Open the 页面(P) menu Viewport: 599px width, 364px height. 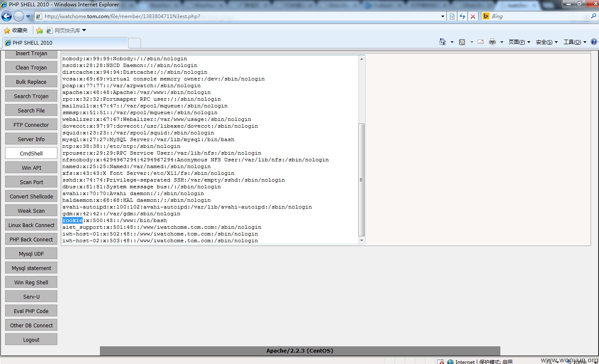coord(519,42)
